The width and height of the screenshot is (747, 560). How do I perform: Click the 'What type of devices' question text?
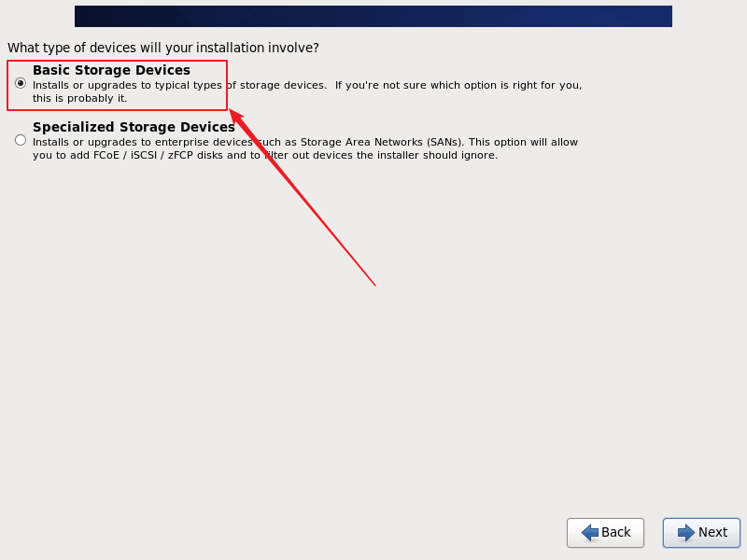point(163,49)
